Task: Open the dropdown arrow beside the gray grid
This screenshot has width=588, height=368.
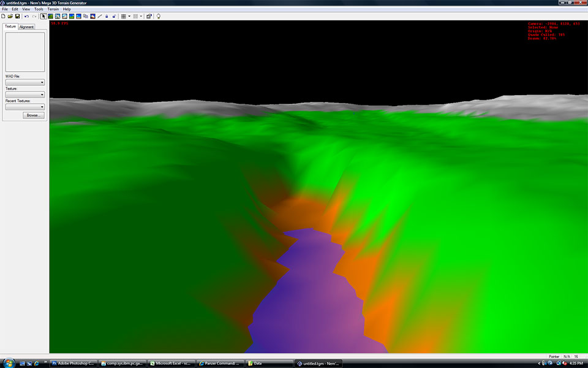Action: (x=141, y=16)
